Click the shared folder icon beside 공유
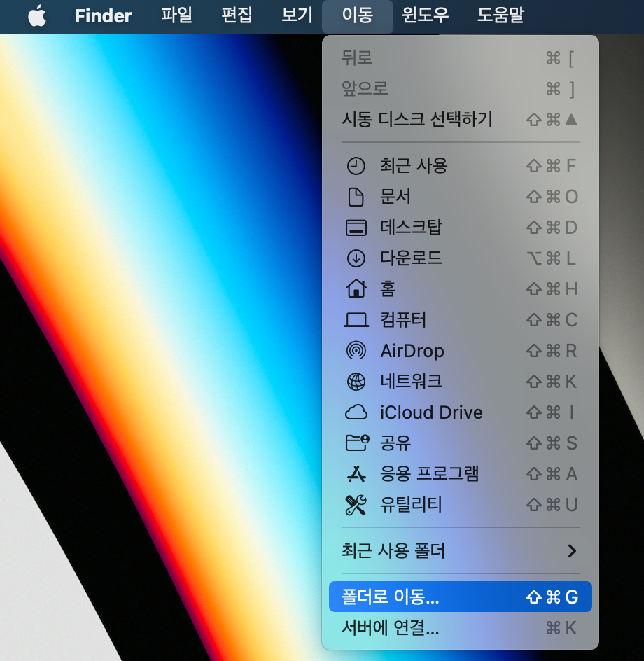The height and width of the screenshot is (661, 644). [357, 443]
